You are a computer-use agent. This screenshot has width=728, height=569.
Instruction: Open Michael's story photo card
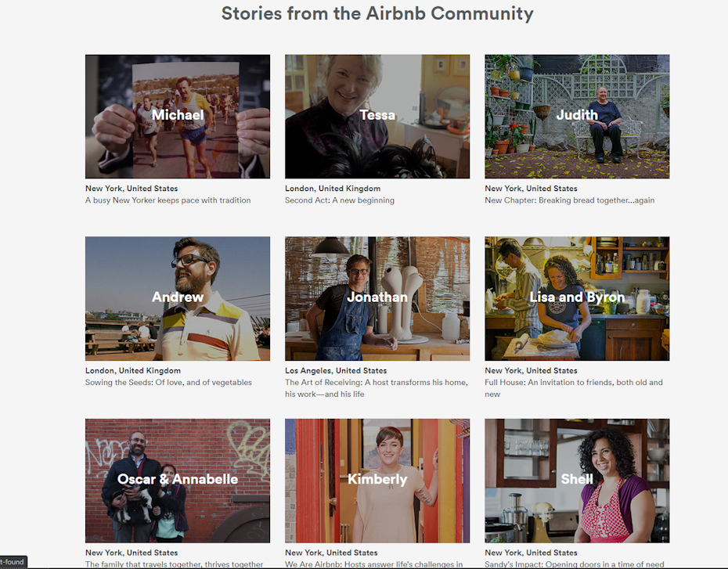[x=178, y=117]
